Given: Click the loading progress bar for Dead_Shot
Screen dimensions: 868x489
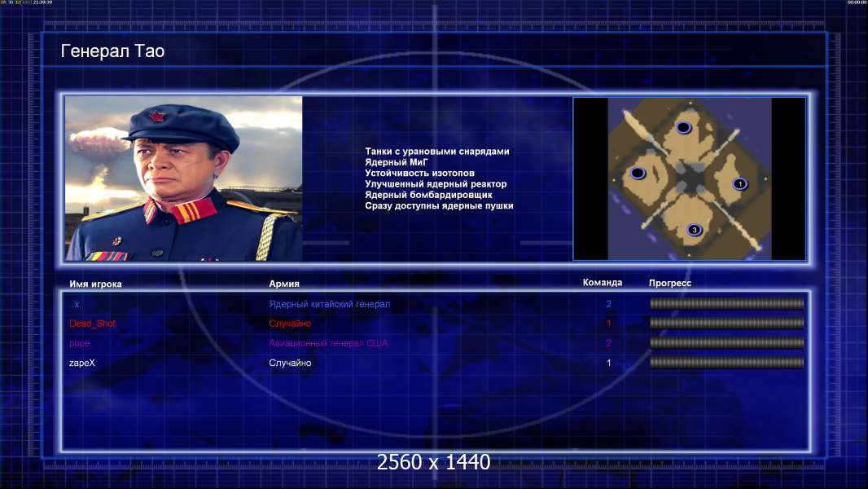Looking at the screenshot, I should pyautogui.click(x=727, y=323).
